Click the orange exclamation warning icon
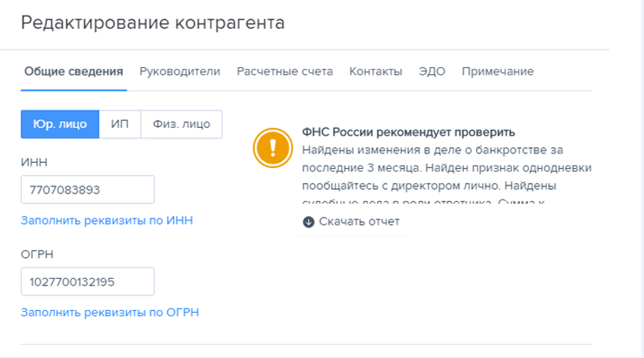The image size is (644, 358). click(272, 148)
